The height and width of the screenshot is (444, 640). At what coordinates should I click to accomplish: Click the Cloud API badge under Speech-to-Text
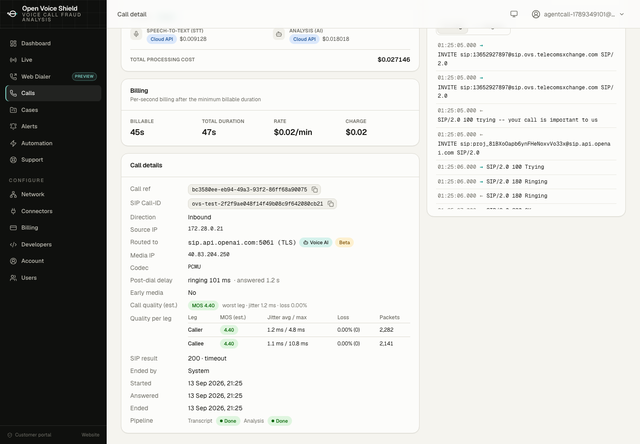point(162,39)
